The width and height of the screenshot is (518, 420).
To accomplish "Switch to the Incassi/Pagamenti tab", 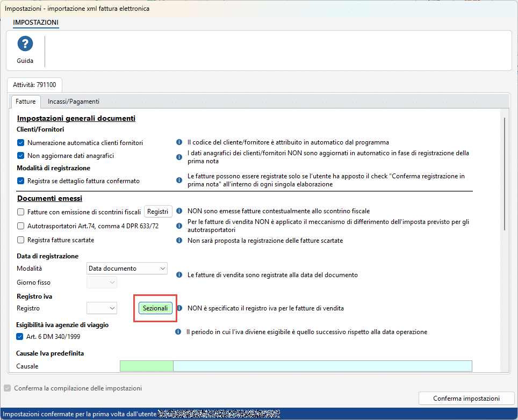I will (x=73, y=102).
